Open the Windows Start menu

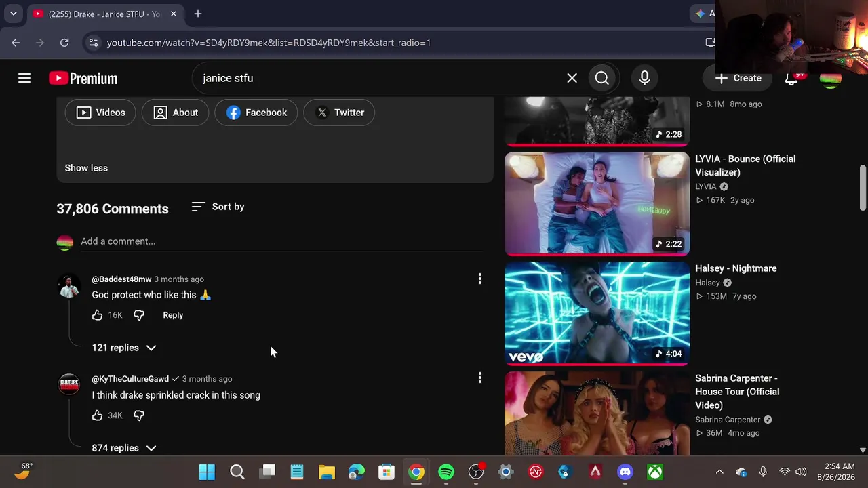pyautogui.click(x=207, y=472)
